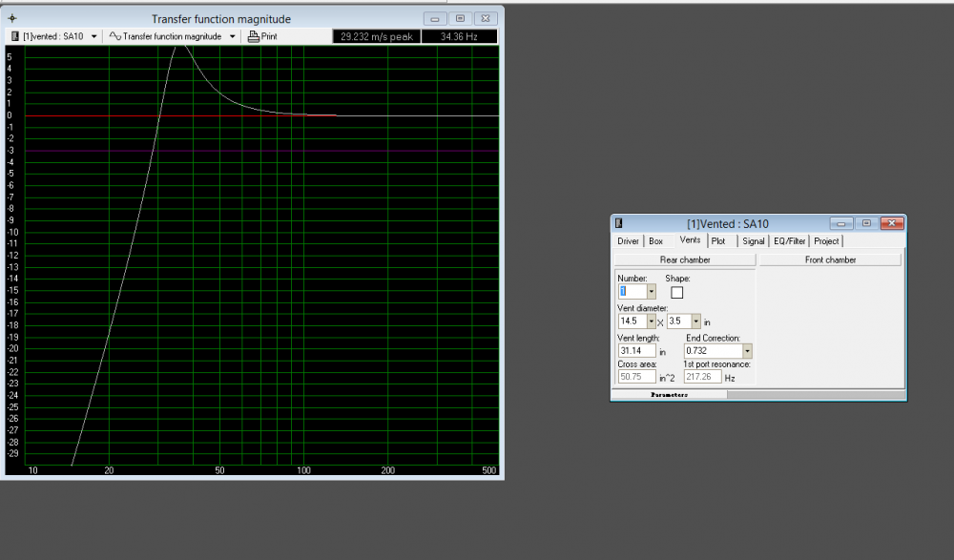Click the Vent length 31.14 field

[637, 351]
